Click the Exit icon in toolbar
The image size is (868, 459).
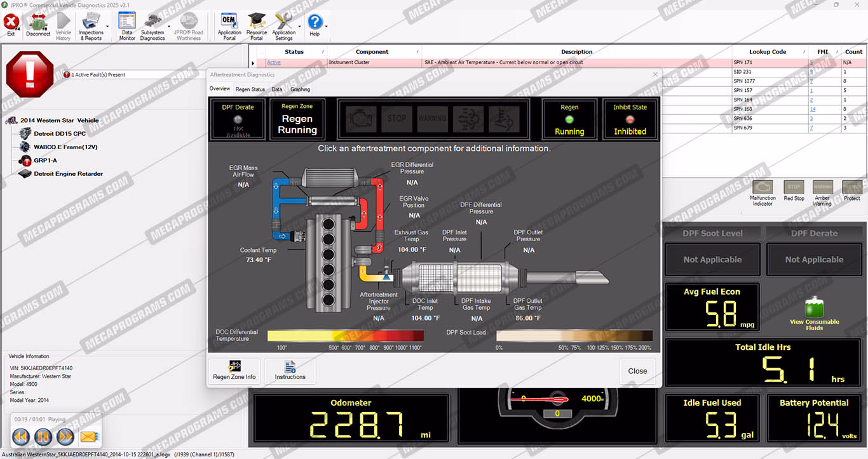[11, 25]
